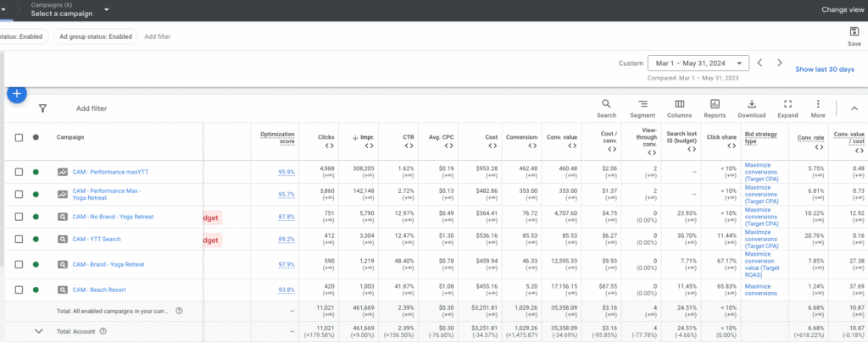
Task: Open campaign CAM - Brand - Yoga Retreat
Action: click(x=108, y=264)
